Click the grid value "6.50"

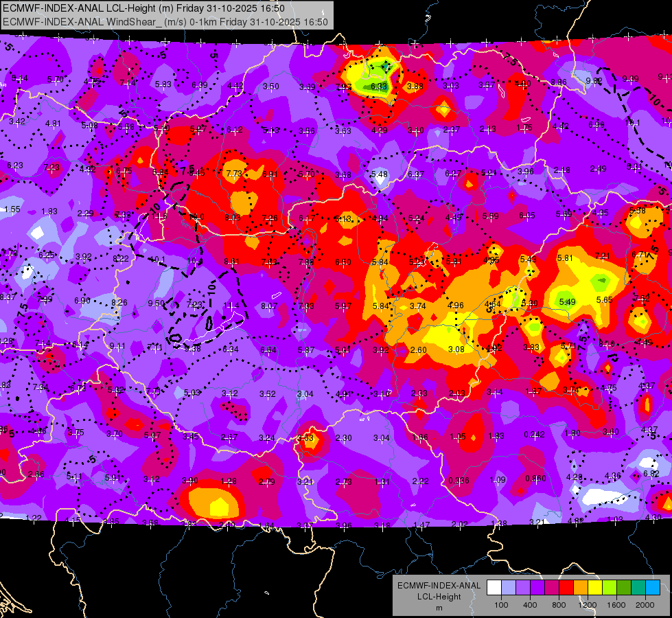(343, 262)
